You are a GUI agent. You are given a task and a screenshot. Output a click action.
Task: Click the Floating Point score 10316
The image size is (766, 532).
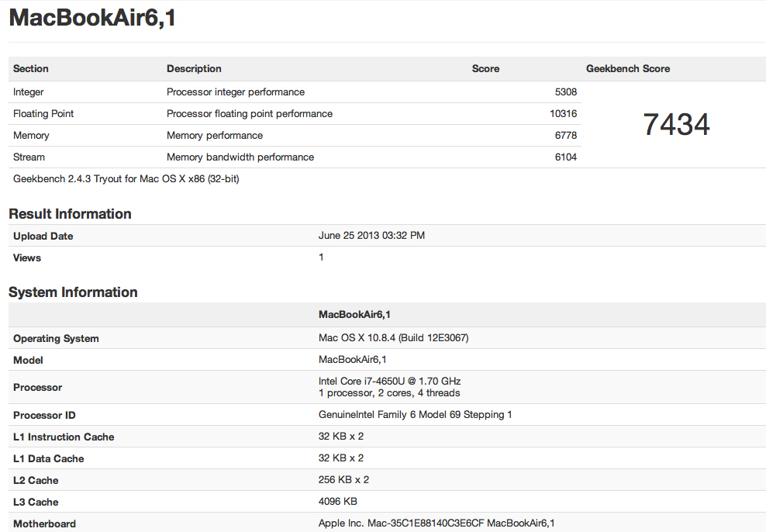click(563, 113)
